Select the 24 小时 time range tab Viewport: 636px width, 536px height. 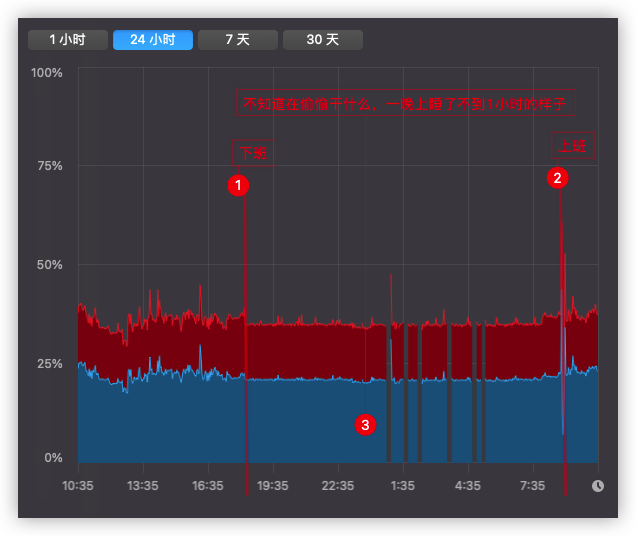tap(152, 40)
